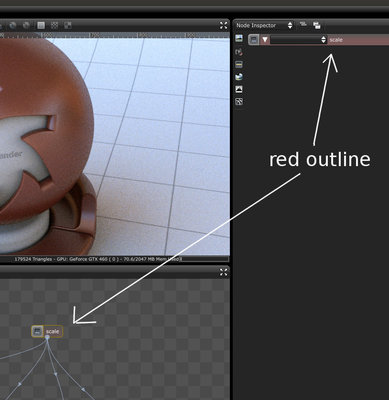This screenshot has height=400, width=389.
Task: Toggle the checkerboard alpha background icon
Action: click(54, 25)
